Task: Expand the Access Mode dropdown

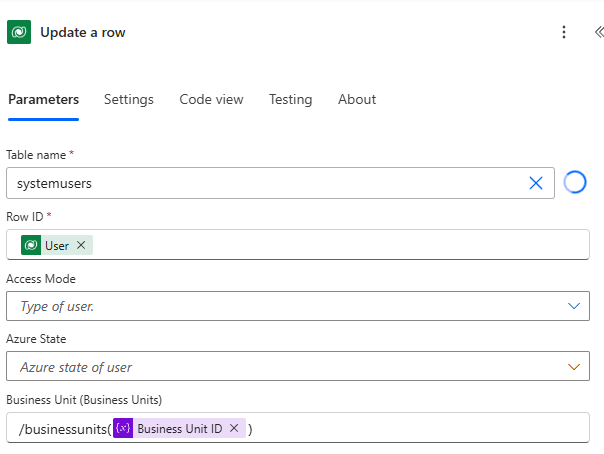Action: coord(574,306)
